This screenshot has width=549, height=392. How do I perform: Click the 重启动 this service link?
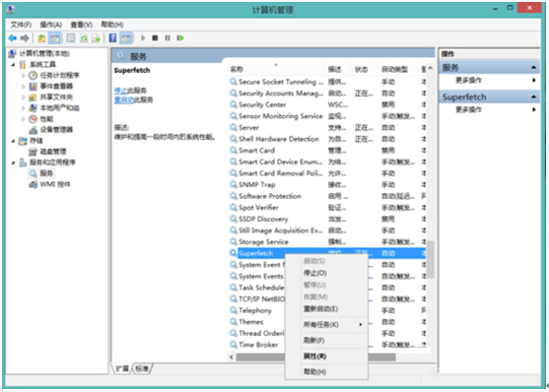pyautogui.click(x=124, y=99)
